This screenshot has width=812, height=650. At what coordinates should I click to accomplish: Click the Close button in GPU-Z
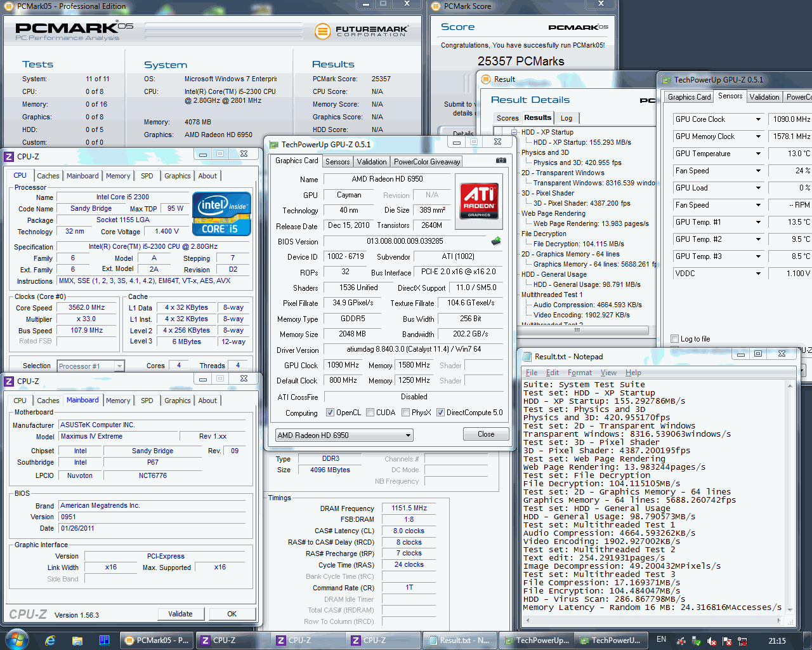click(486, 434)
